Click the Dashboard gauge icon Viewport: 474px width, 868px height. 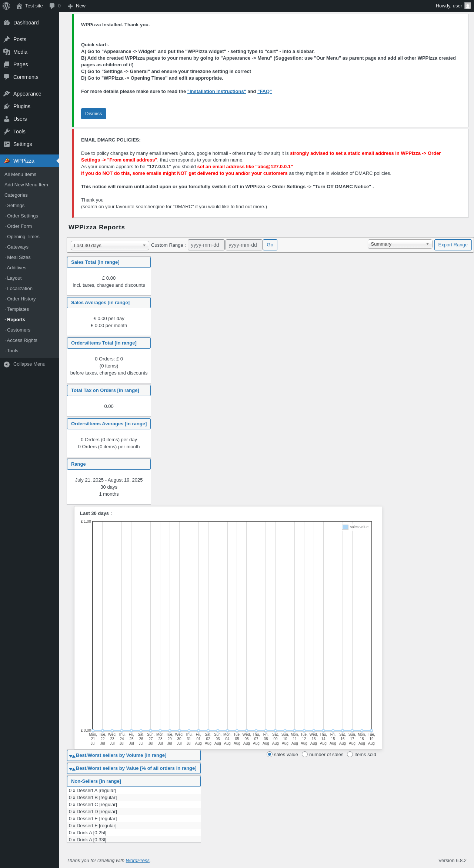[x=7, y=23]
